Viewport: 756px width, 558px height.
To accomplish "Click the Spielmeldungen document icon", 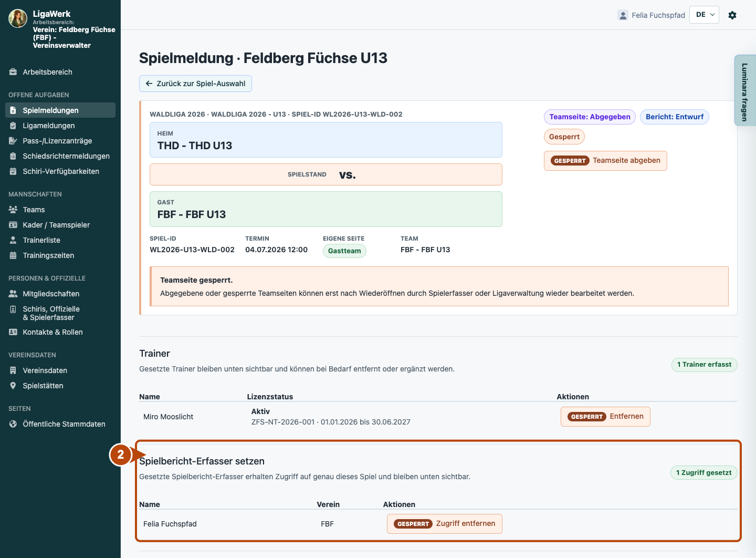I will coord(13,110).
